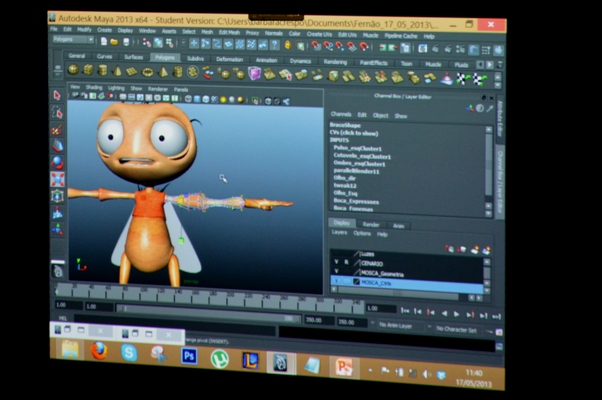Select the Olho_Esq input node

click(x=347, y=193)
